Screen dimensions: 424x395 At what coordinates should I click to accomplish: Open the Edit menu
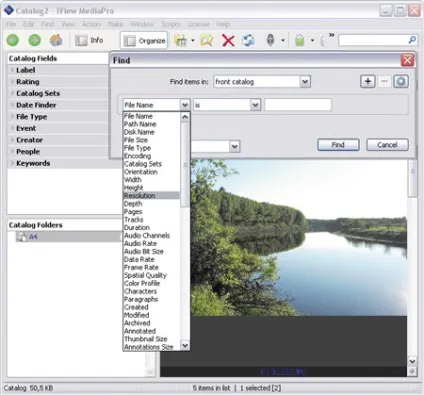pyautogui.click(x=29, y=24)
